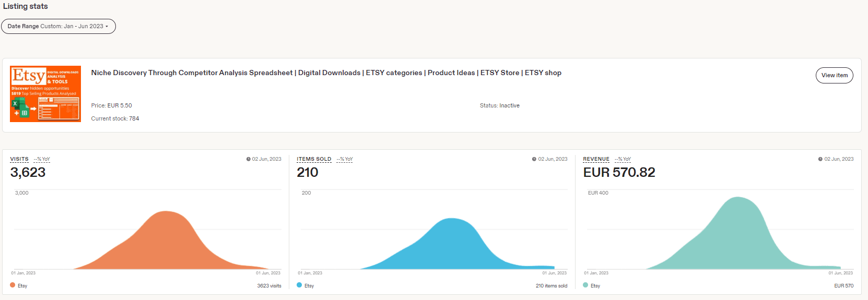
Task: Click the 3,000 axis label in Visits chart
Action: coord(22,193)
